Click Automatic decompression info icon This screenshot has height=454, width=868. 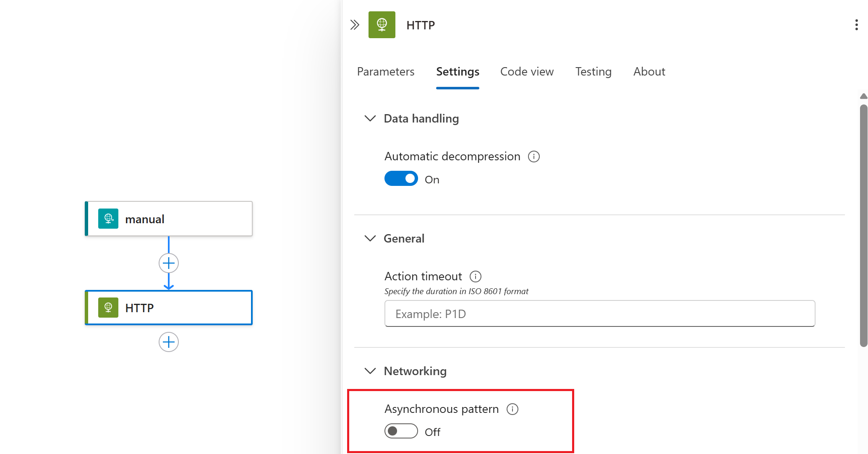(533, 157)
